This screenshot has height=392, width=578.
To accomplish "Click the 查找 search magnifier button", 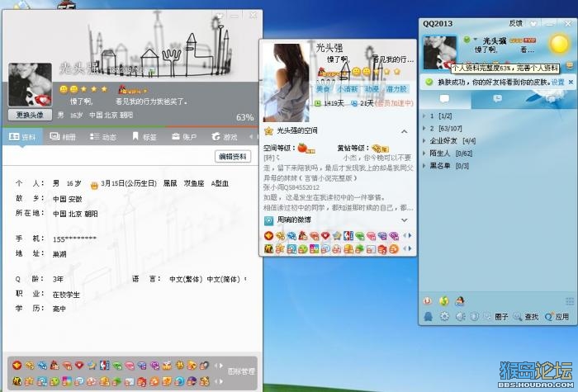I will tap(526, 316).
